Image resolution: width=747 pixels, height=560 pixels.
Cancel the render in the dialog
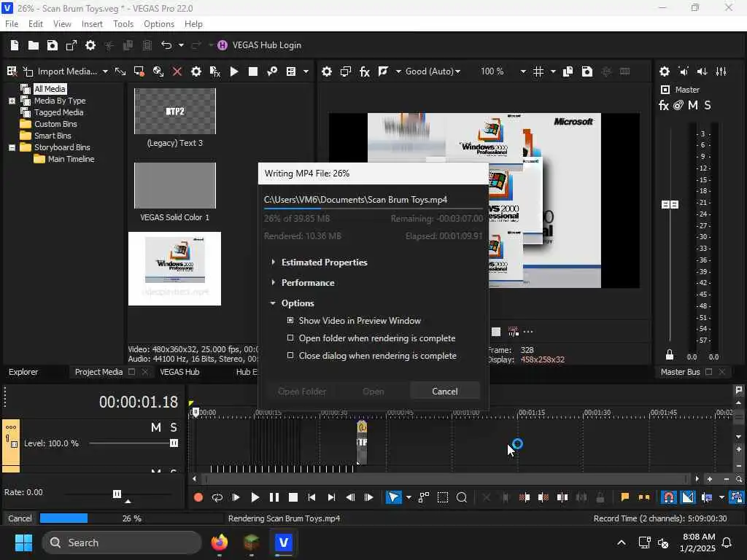coord(444,392)
